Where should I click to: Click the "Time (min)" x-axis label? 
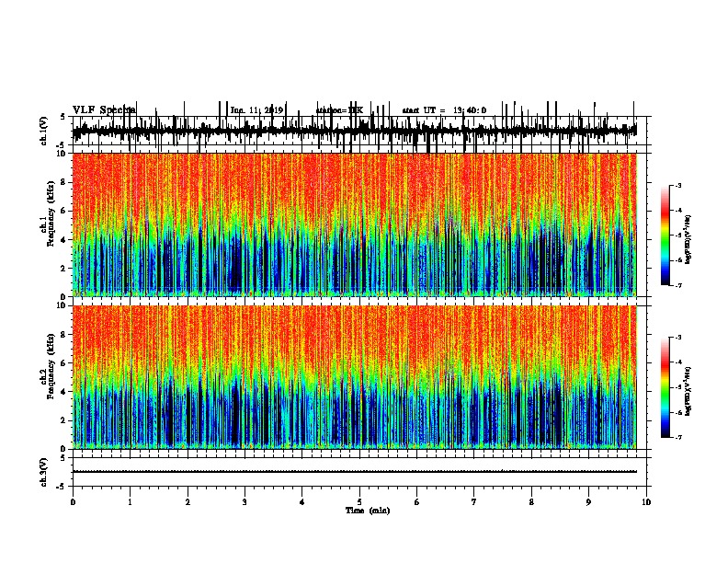click(x=368, y=511)
